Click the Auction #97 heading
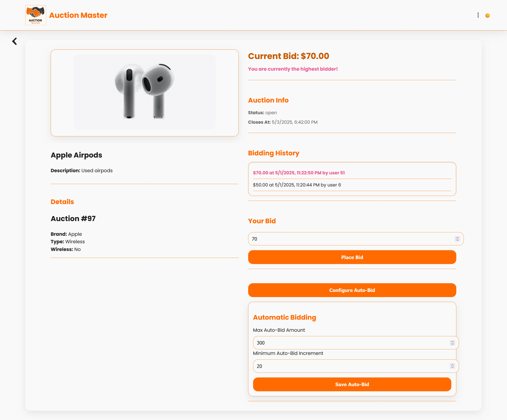507x420 pixels. [73, 218]
